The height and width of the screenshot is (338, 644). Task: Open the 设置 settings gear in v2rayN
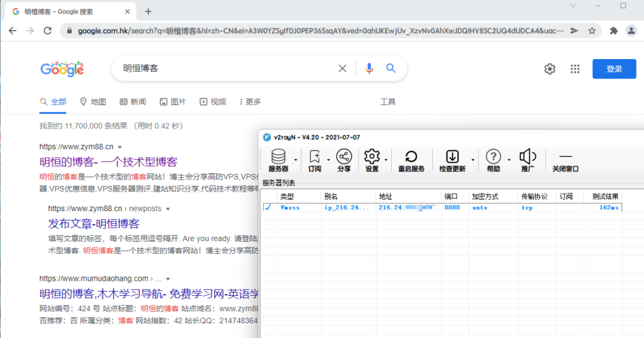point(372,160)
